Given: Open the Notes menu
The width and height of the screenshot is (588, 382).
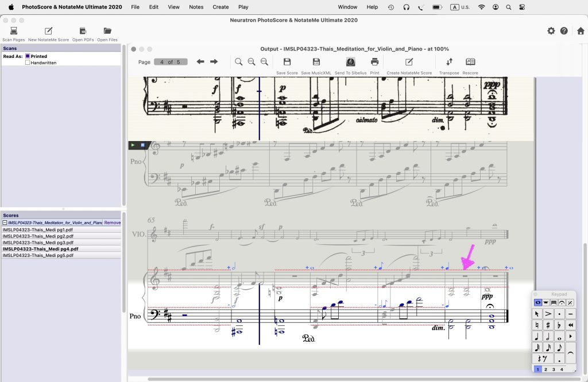Looking at the screenshot, I should click(x=196, y=7).
